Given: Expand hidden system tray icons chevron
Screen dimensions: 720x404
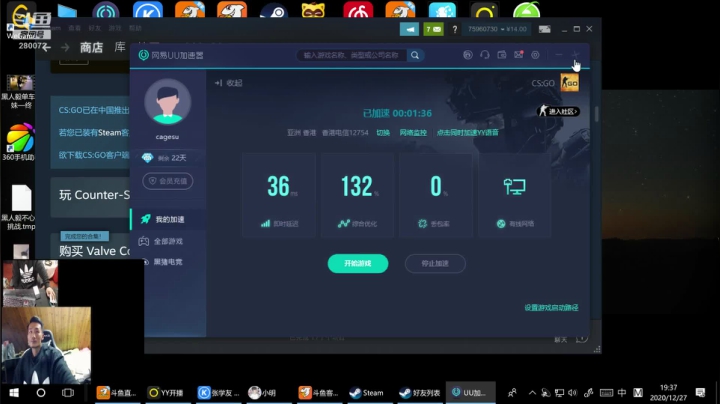Looking at the screenshot, I should click(532, 393).
